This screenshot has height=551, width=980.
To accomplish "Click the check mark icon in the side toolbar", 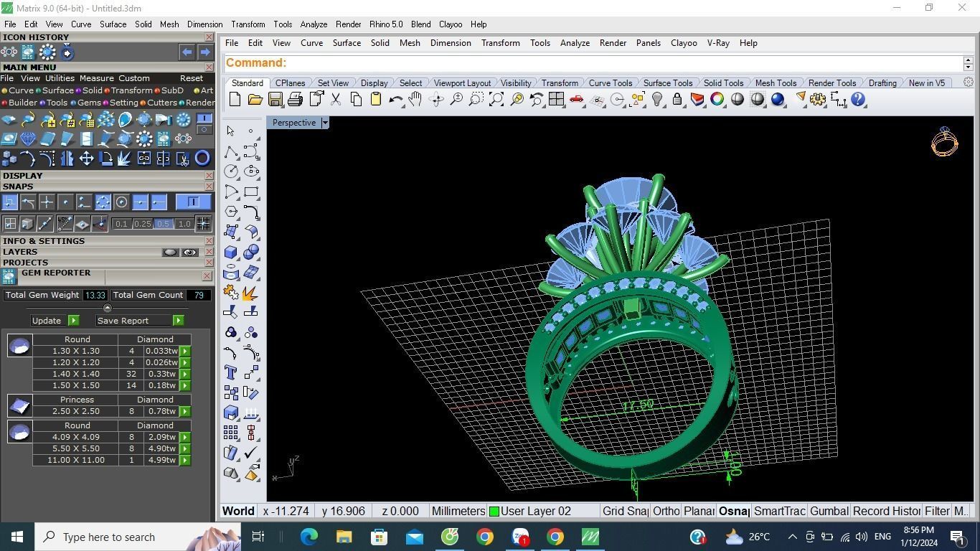I will 251,453.
